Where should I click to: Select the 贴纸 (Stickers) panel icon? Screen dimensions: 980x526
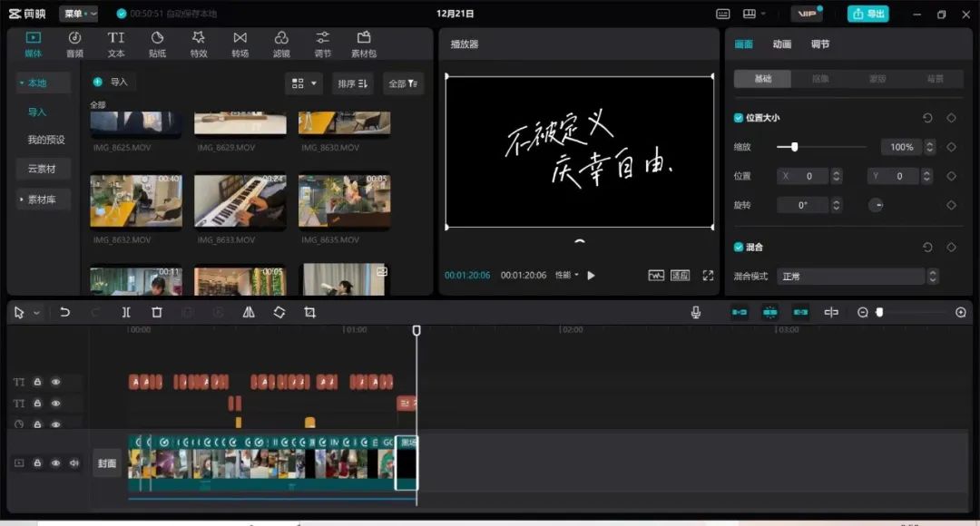pyautogui.click(x=156, y=43)
